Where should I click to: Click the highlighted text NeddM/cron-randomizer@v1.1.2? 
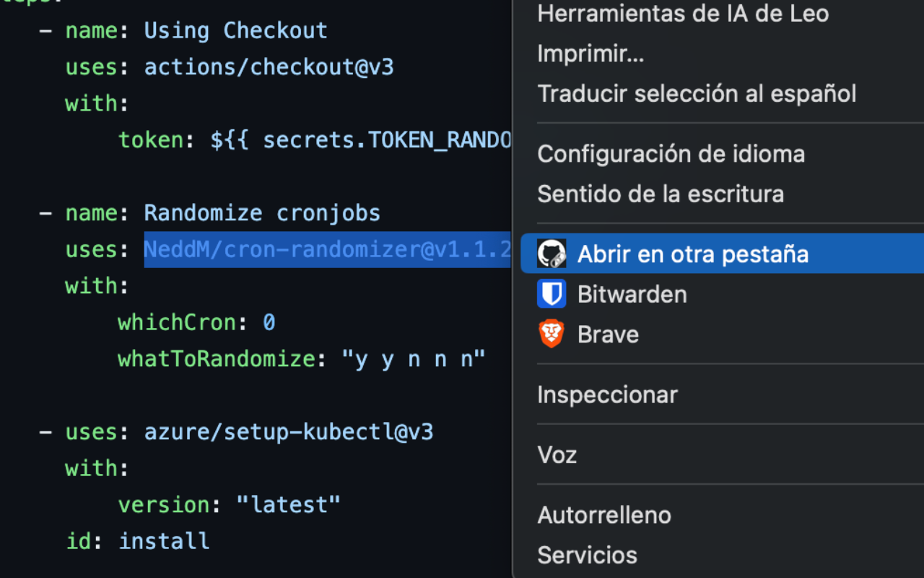[x=328, y=249]
